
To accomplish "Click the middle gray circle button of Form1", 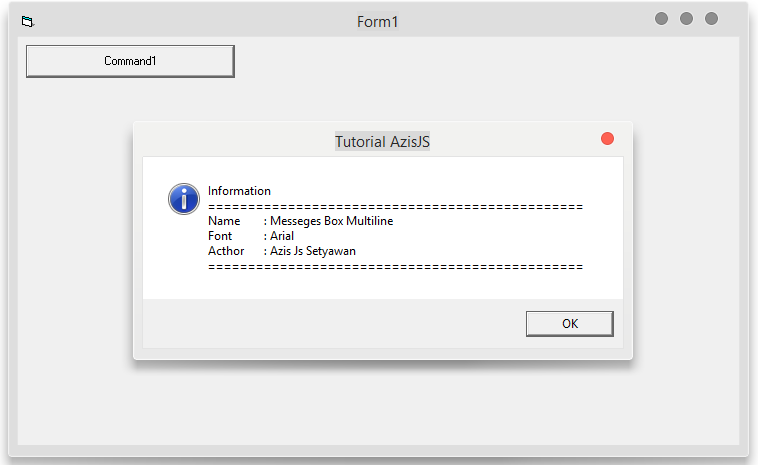I will coord(686,18).
